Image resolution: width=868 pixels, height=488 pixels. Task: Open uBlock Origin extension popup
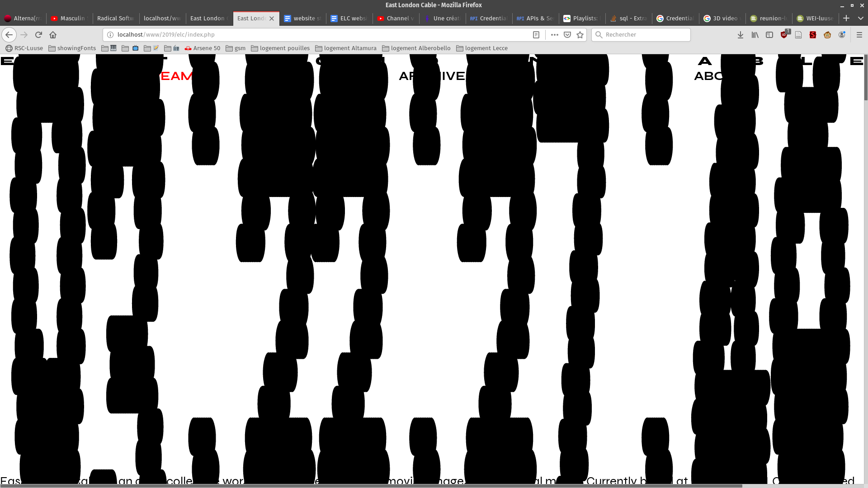pos(784,35)
